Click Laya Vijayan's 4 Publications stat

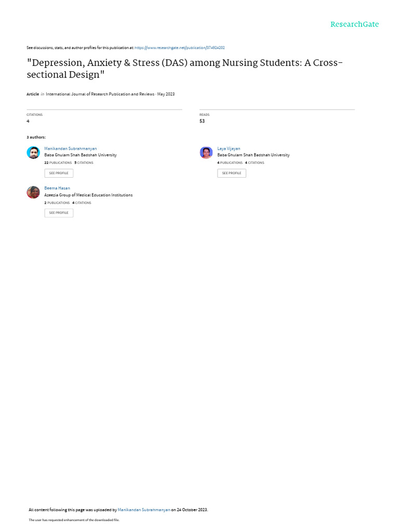point(230,163)
